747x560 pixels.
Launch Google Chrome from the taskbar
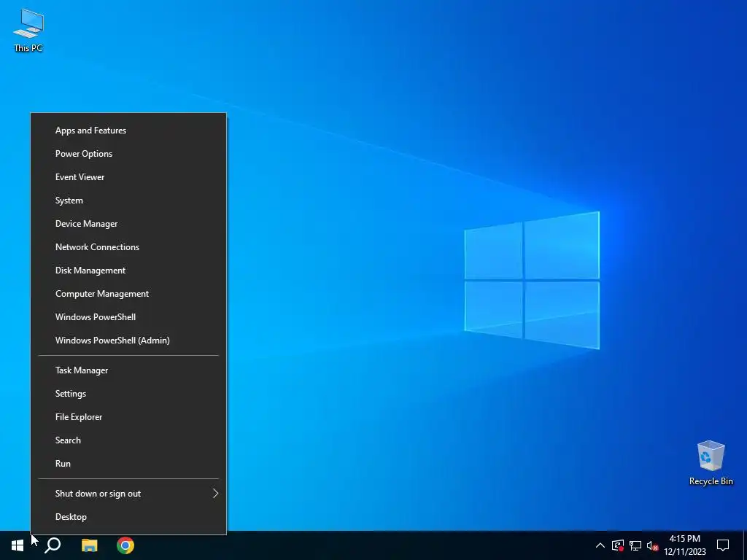[125, 545]
